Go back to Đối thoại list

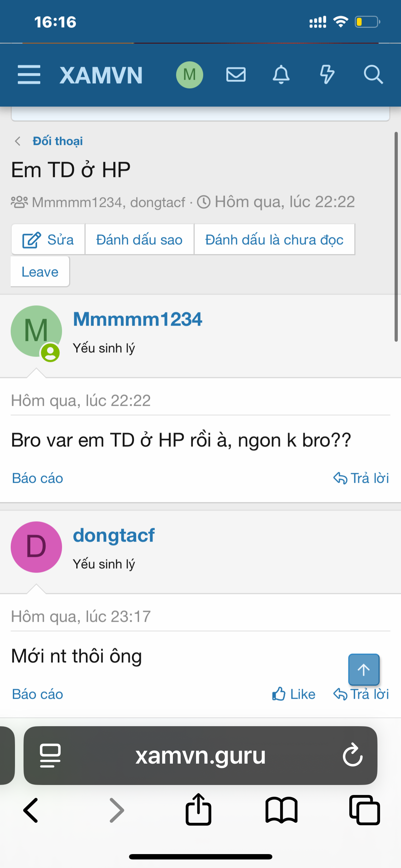click(x=57, y=141)
